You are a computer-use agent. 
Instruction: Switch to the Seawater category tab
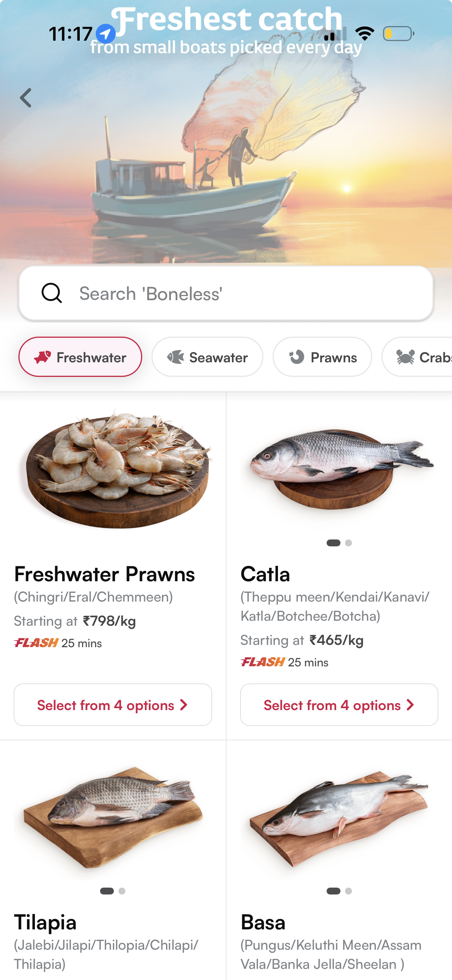click(x=207, y=357)
